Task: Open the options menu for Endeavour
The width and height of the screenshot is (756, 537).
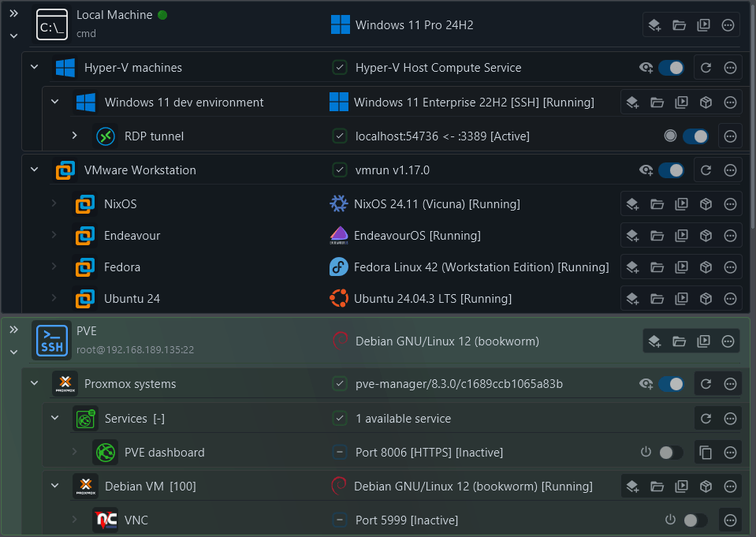Action: coord(730,235)
